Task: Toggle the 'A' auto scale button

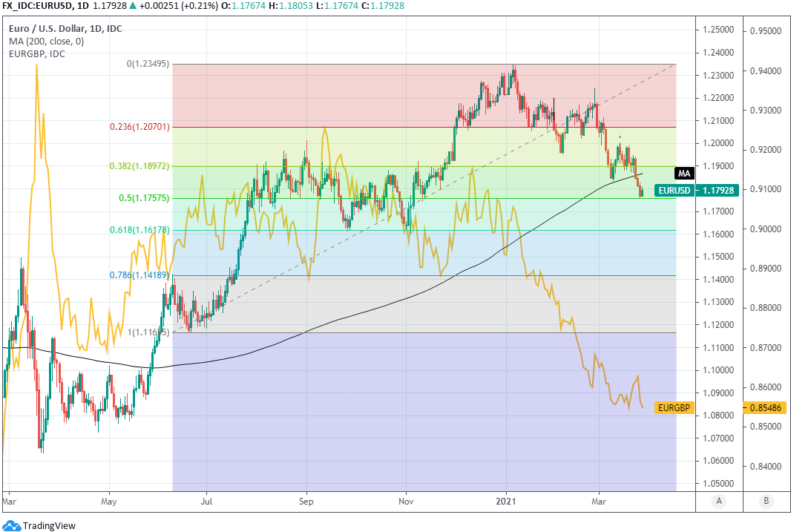Action: (x=718, y=501)
